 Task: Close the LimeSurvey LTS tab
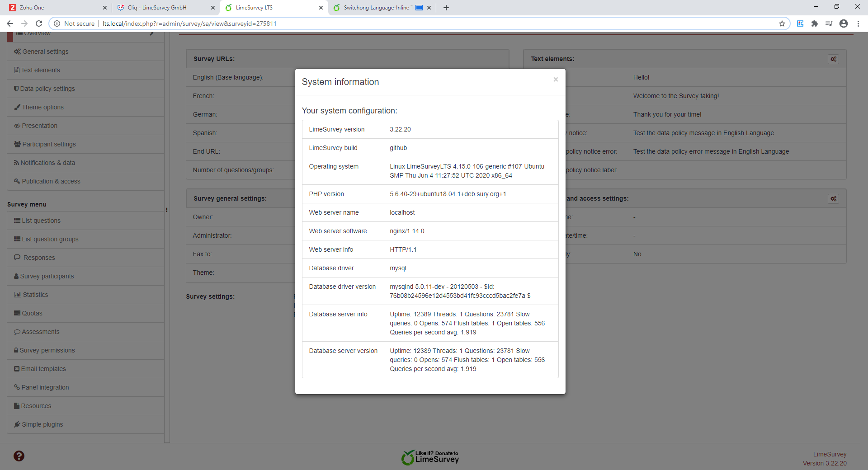[321, 8]
